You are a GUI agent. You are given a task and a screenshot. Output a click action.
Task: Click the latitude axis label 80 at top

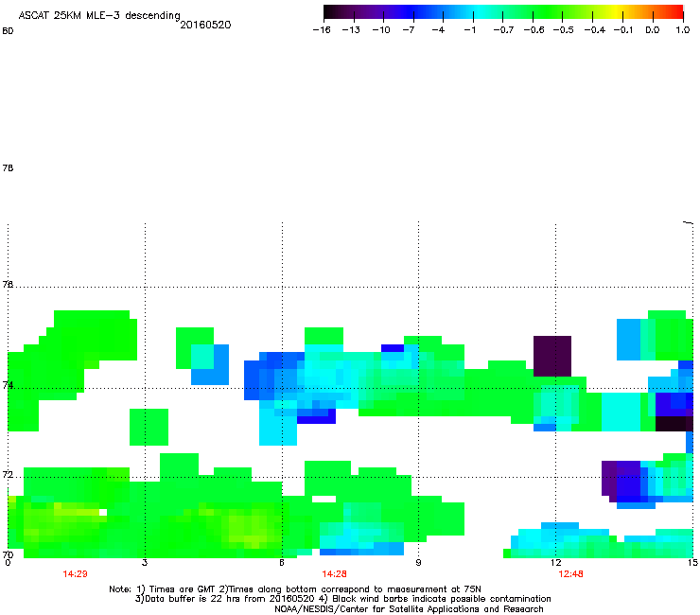coord(8,31)
